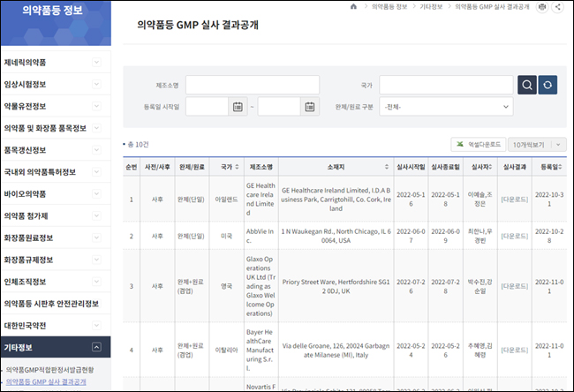Expand 임상시험정보 menu chevron
The width and height of the screenshot is (574, 392).
click(x=96, y=84)
